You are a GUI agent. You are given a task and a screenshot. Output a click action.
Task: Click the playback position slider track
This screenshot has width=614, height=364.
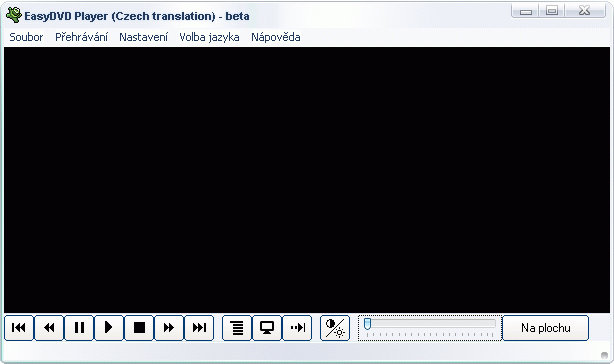[430, 324]
